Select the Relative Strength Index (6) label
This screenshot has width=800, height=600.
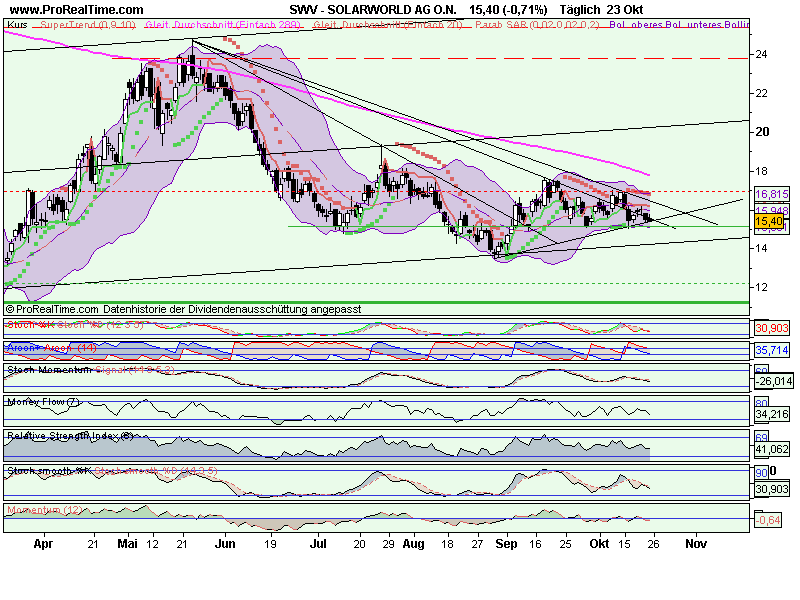[70, 436]
